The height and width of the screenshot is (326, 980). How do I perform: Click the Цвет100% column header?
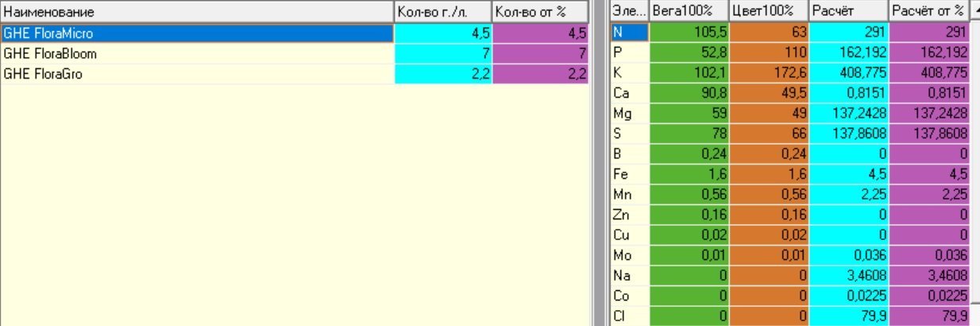pyautogui.click(x=769, y=12)
